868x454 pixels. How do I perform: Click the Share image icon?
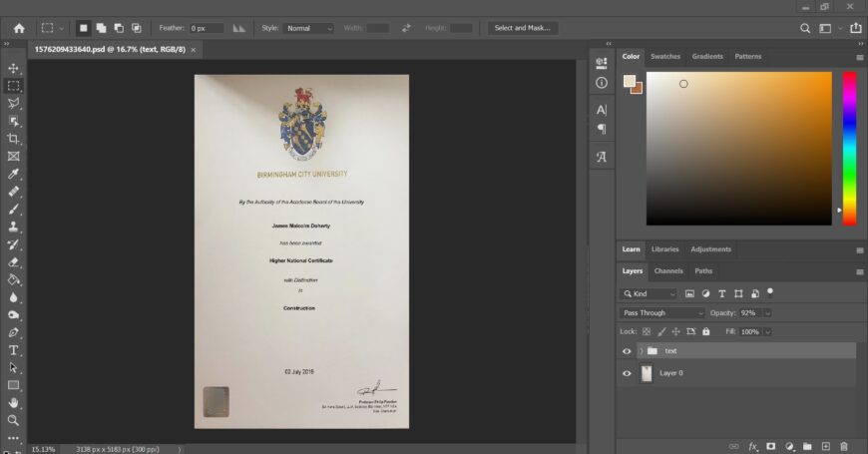click(x=856, y=28)
